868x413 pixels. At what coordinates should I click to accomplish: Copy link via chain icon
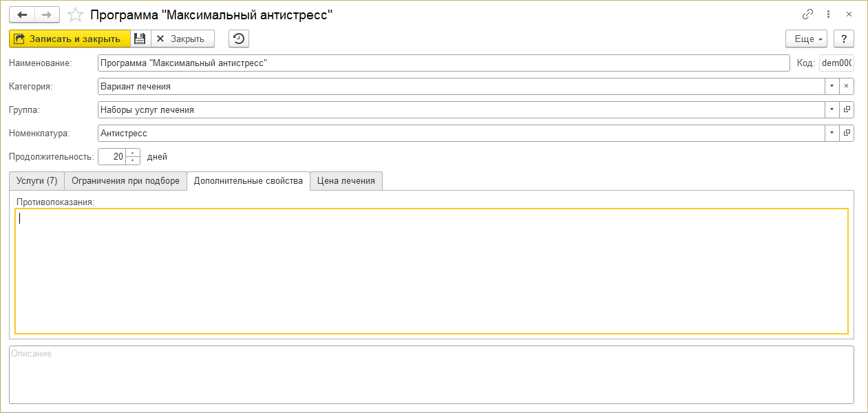tap(807, 14)
